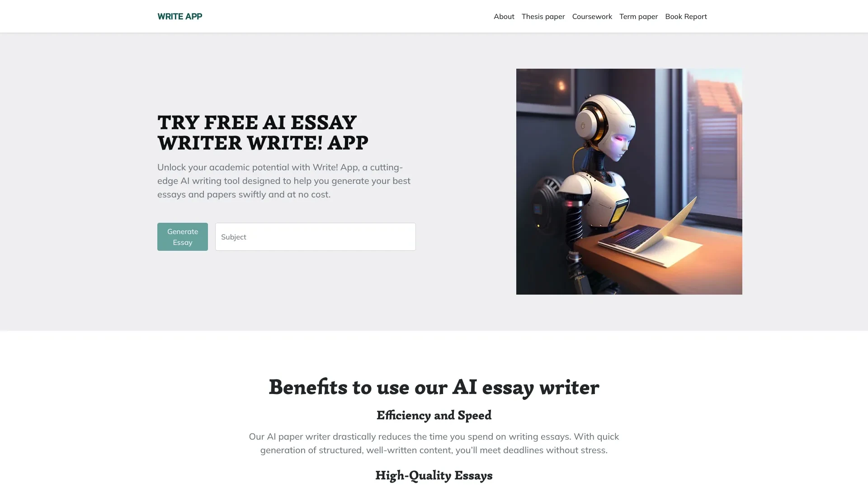The image size is (868, 488).
Task: Select the Term paper menu item
Action: click(x=638, y=16)
